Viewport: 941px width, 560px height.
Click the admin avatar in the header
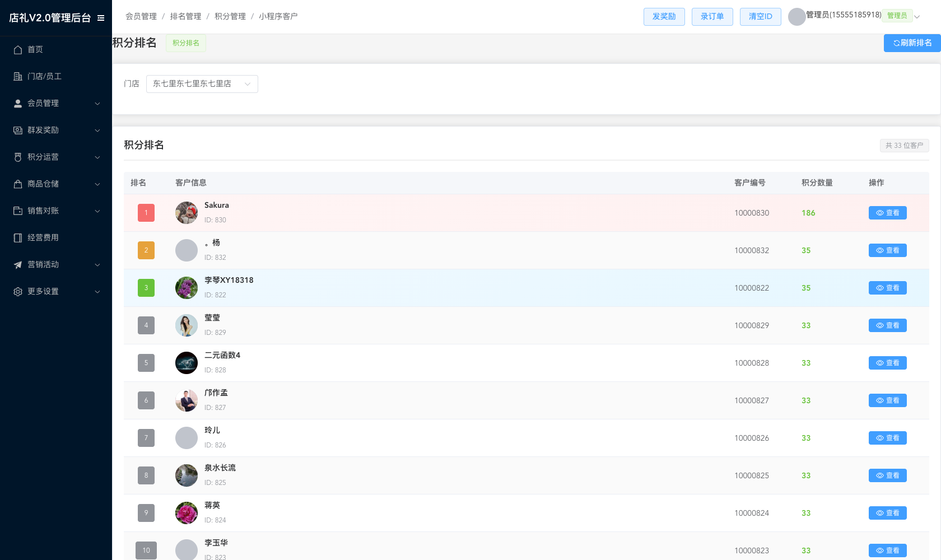[797, 17]
